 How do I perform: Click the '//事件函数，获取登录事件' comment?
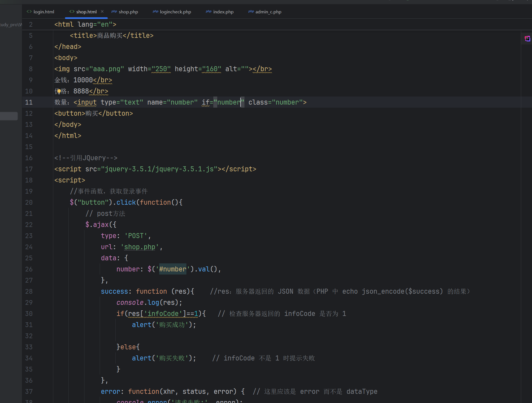[109, 191]
